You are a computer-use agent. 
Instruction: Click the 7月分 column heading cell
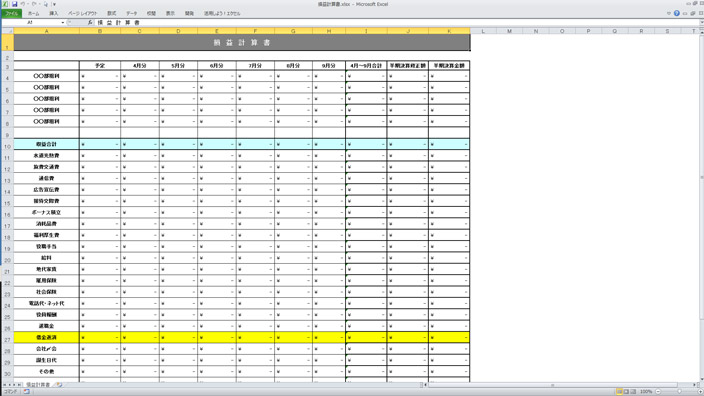(x=255, y=66)
